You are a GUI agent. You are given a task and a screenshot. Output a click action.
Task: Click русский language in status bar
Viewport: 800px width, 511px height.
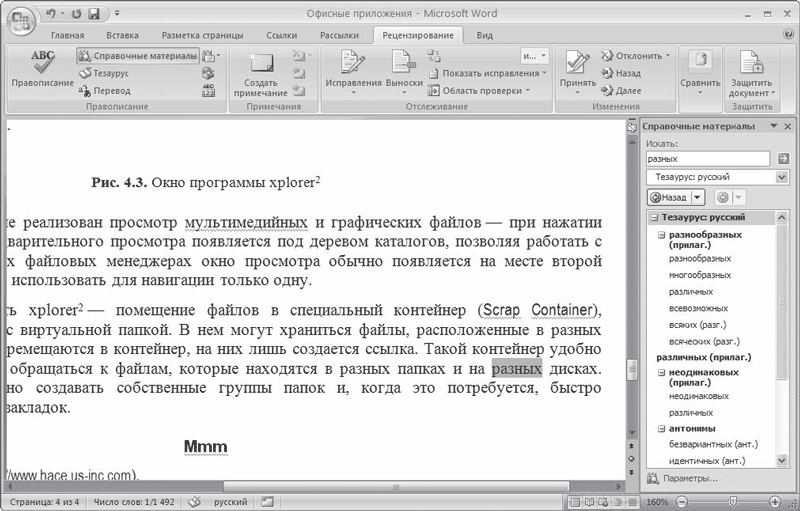230,502
